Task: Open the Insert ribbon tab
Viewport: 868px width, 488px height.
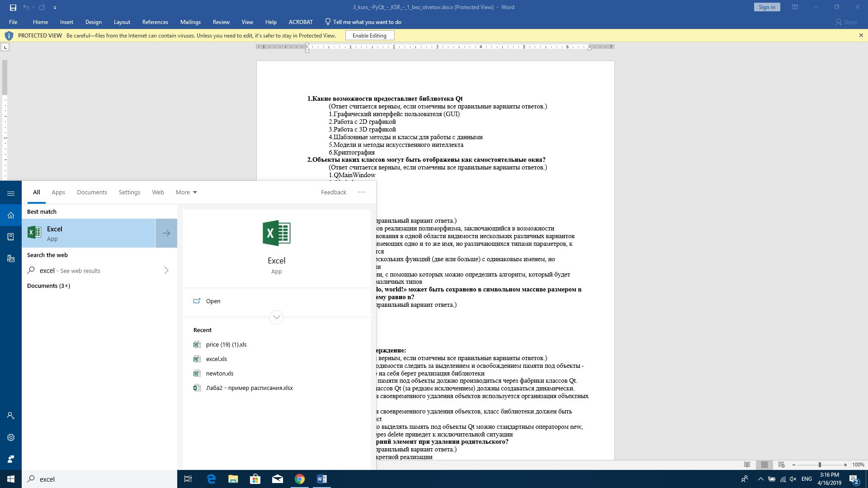Action: [x=66, y=22]
